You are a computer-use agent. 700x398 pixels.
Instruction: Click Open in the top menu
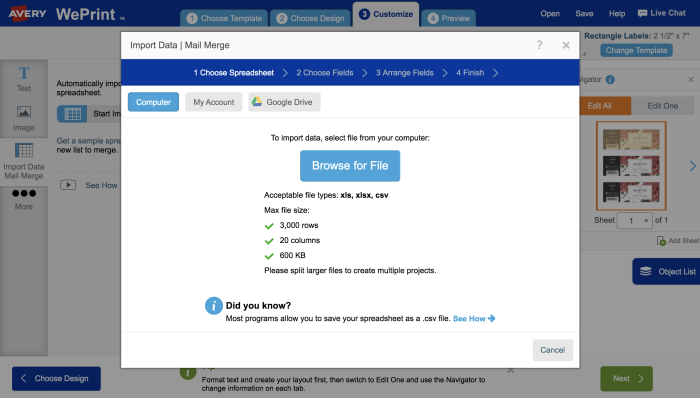pyautogui.click(x=550, y=13)
